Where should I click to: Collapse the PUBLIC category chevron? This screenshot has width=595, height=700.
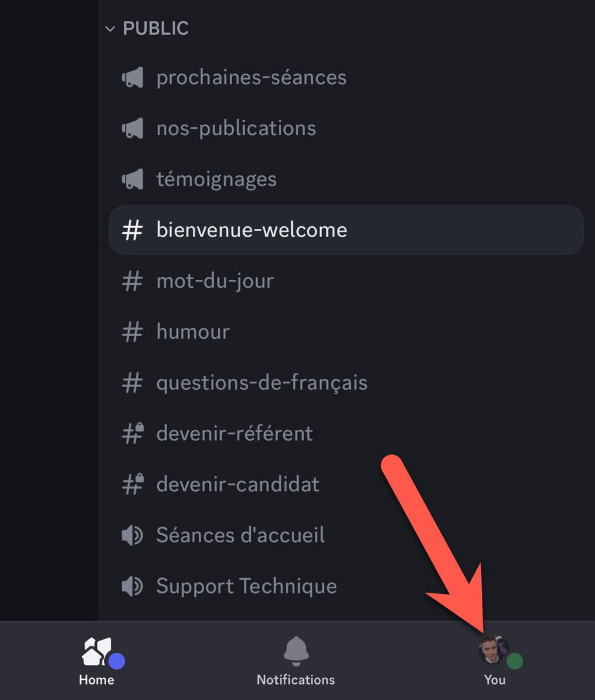(x=111, y=29)
